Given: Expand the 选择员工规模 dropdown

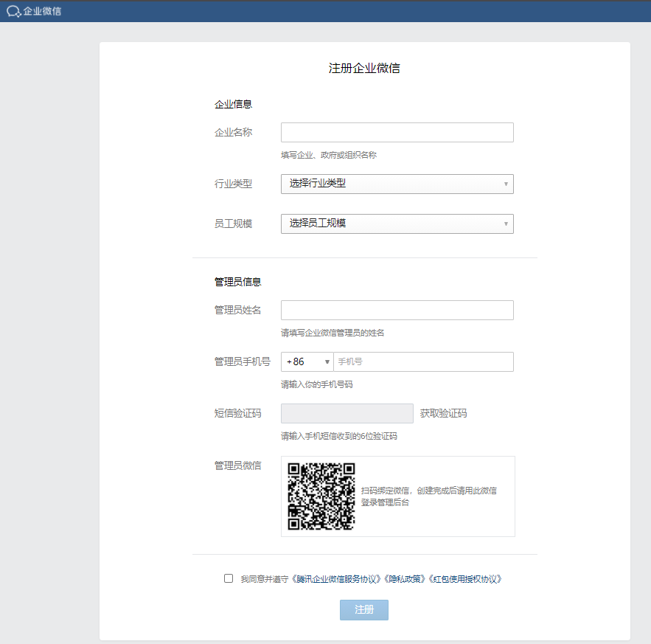Looking at the screenshot, I should (397, 224).
